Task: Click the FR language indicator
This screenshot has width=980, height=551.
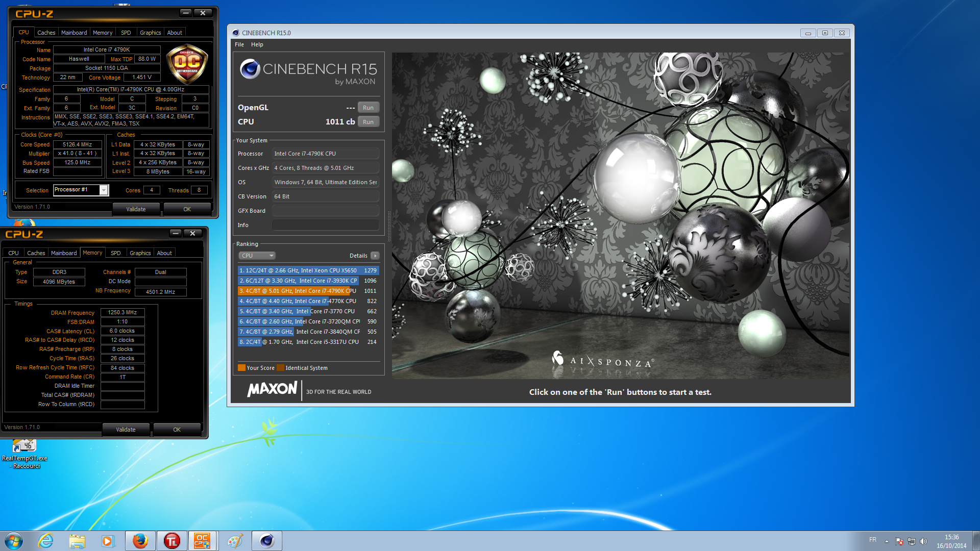Action: [x=873, y=540]
